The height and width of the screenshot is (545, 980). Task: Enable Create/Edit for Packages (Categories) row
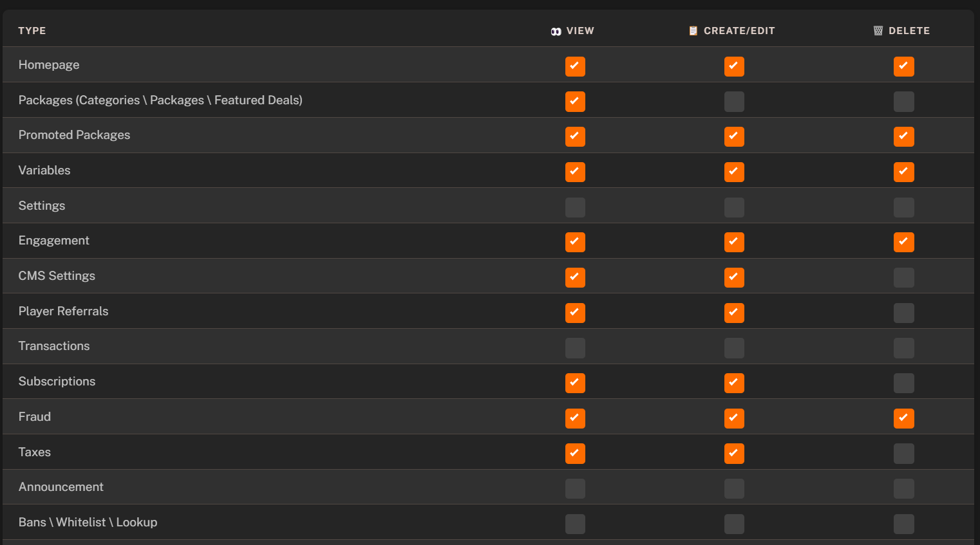[734, 102]
